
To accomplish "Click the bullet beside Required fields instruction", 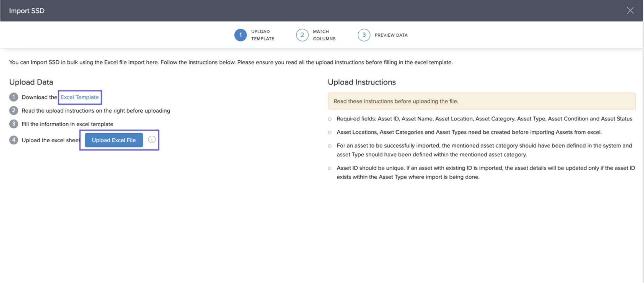I will coord(330,119).
